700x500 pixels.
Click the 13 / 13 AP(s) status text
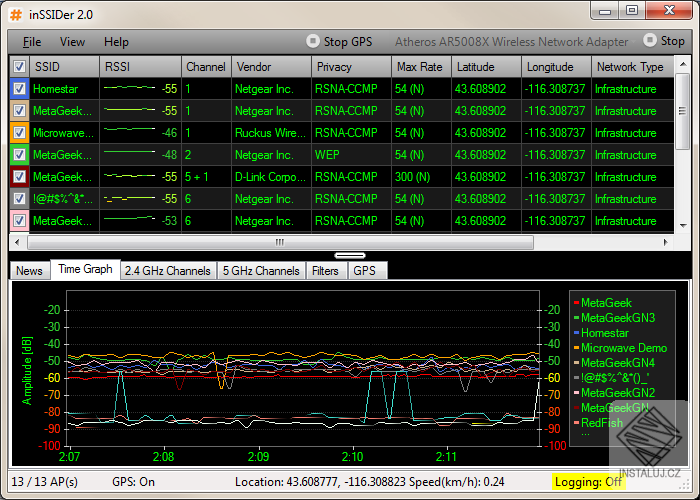click(x=44, y=482)
